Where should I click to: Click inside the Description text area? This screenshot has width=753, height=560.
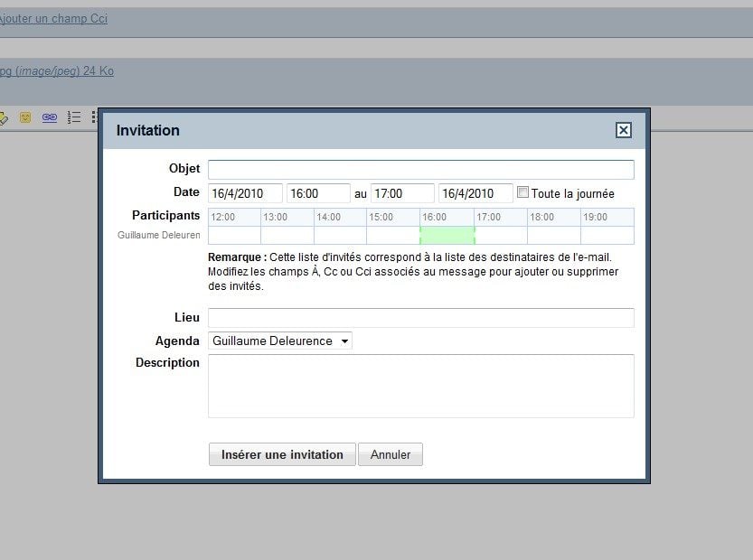click(x=420, y=386)
